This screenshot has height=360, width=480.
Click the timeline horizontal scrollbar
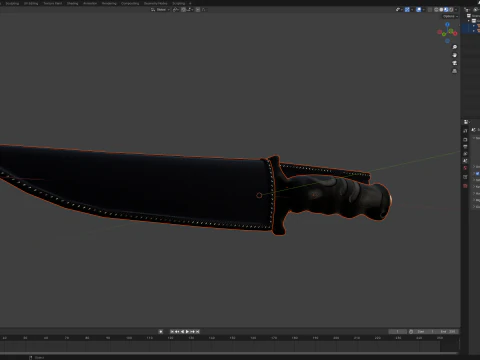[229, 353]
